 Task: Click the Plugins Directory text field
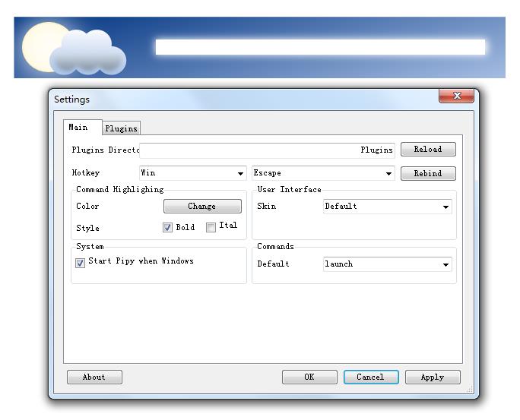click(266, 150)
